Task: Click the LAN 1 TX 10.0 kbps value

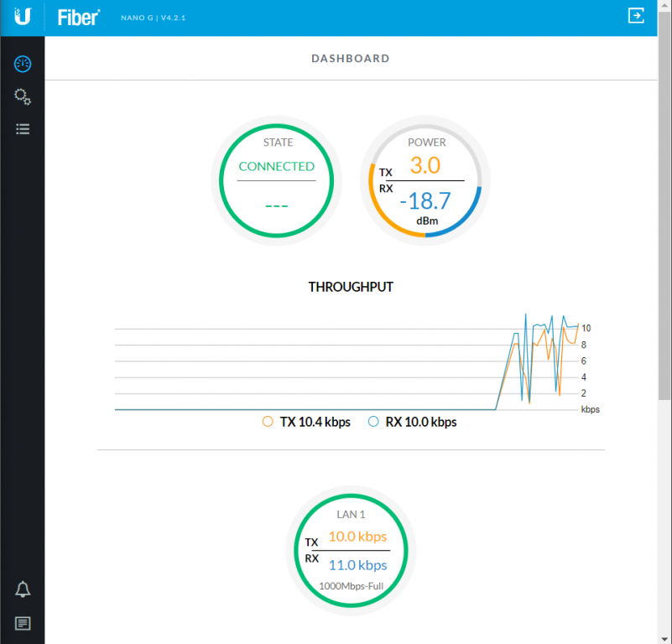Action: [357, 537]
